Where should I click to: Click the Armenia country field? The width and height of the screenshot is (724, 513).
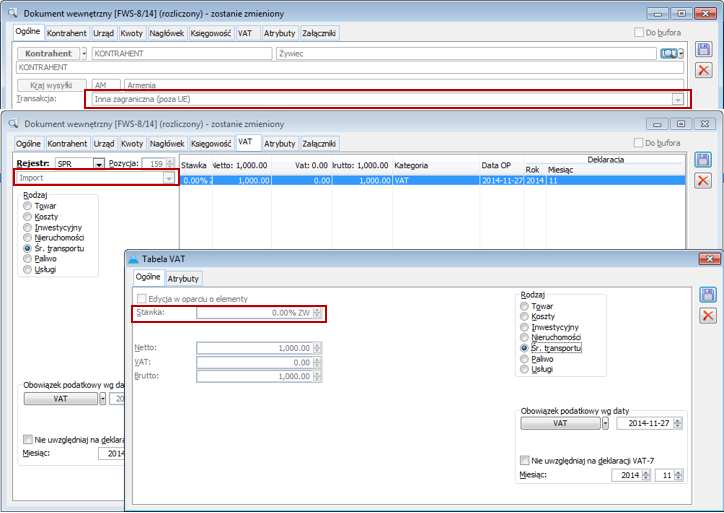404,85
